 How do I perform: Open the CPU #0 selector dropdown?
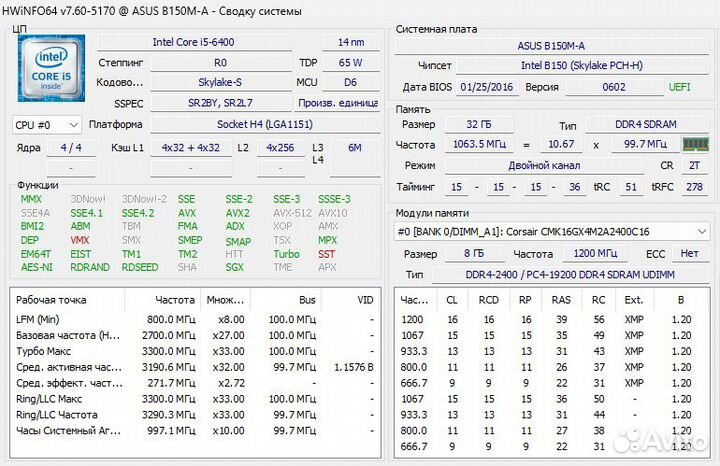(47, 125)
